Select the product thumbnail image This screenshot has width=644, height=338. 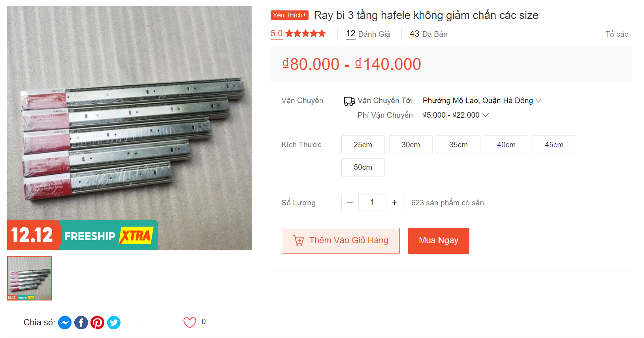29,278
